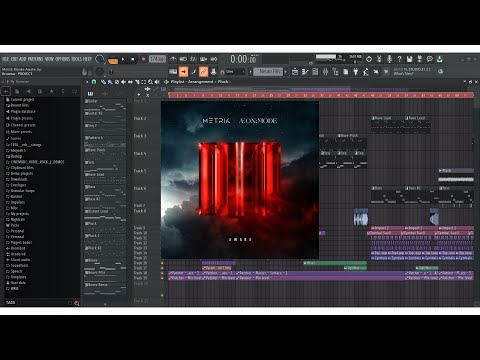Screen dimensions: 480x360
Task: Open the plugin picker plug icon
Action: (356, 72)
